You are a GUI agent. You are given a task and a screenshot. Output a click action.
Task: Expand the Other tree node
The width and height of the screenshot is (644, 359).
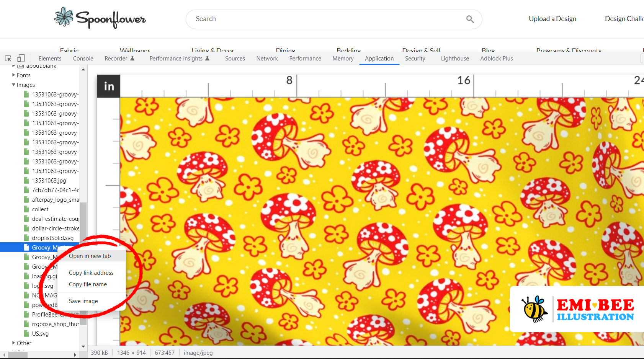[x=14, y=343]
